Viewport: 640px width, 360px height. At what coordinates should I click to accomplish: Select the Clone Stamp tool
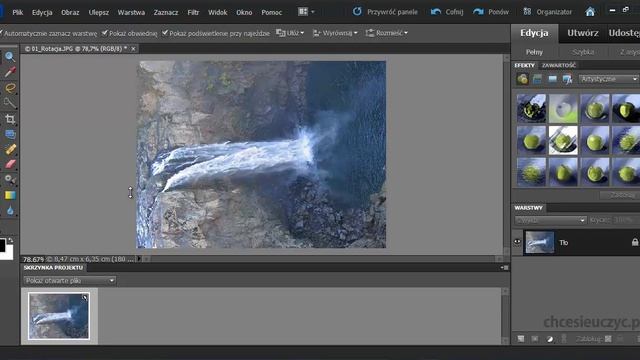(10, 180)
